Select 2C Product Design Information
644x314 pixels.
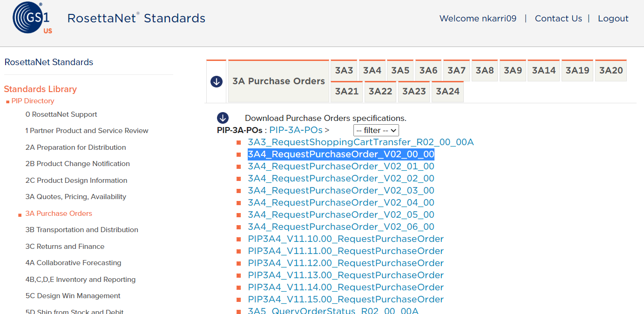click(76, 180)
